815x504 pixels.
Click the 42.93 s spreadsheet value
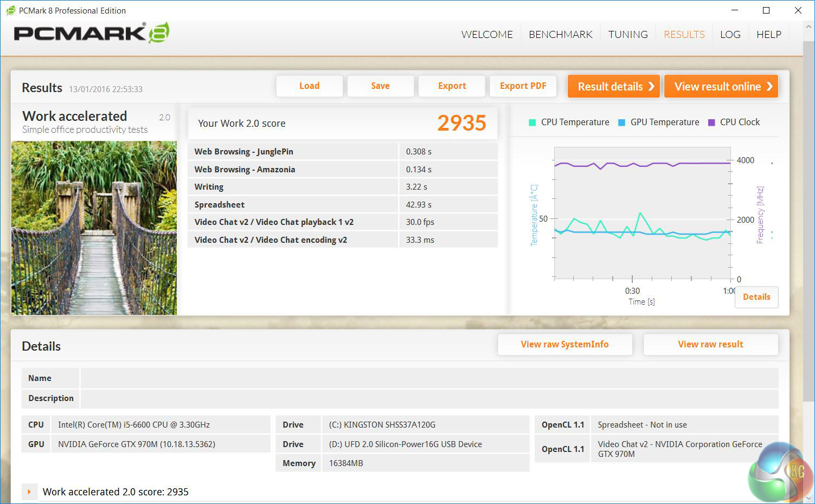(419, 205)
